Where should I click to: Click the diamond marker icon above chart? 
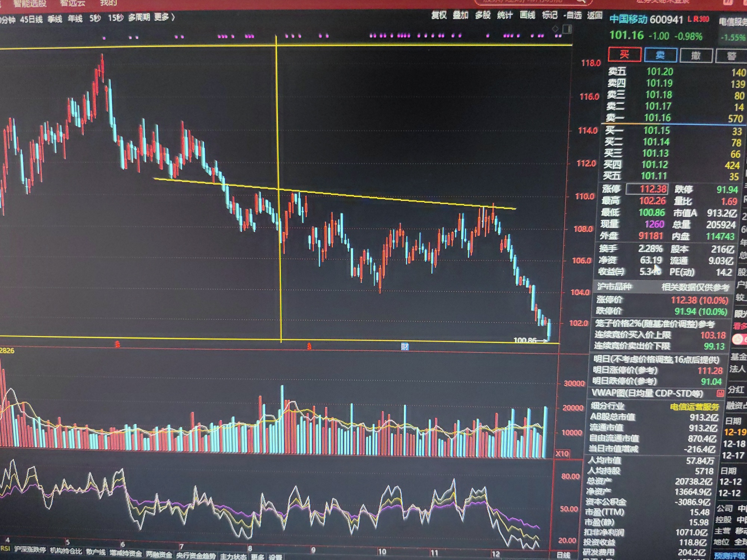pos(556,29)
